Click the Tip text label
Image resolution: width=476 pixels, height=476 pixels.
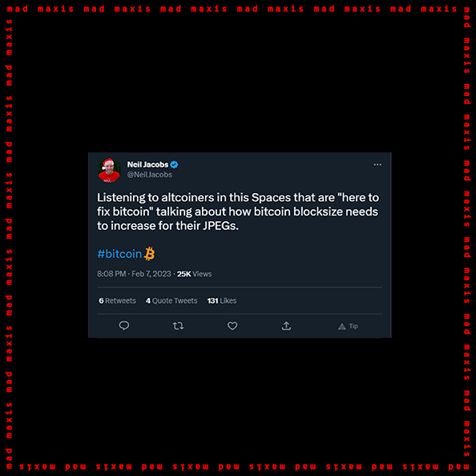(x=353, y=326)
